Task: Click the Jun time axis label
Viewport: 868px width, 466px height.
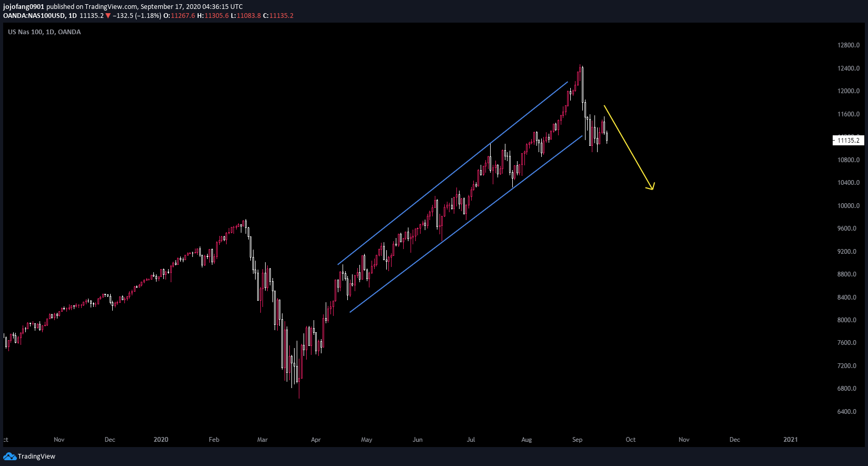Action: 417,440
